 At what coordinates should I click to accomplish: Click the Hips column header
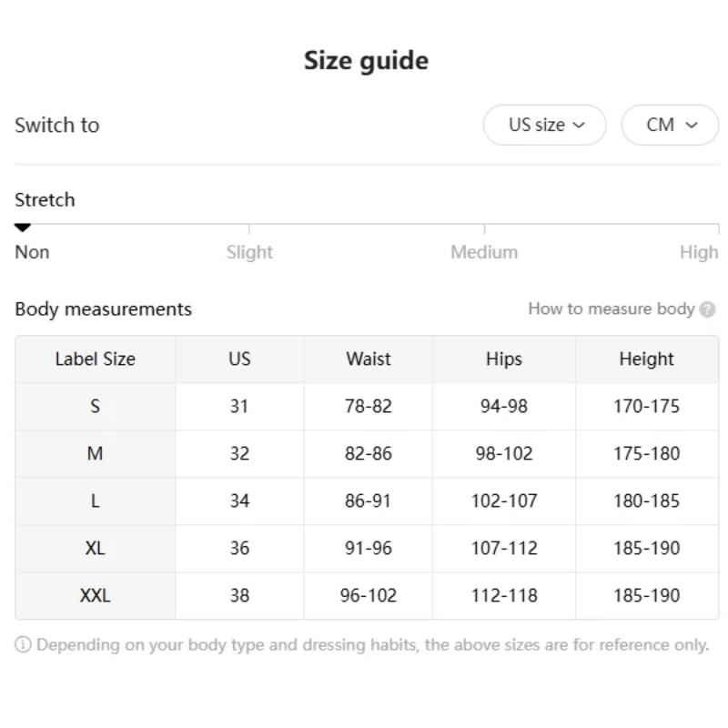503,359
